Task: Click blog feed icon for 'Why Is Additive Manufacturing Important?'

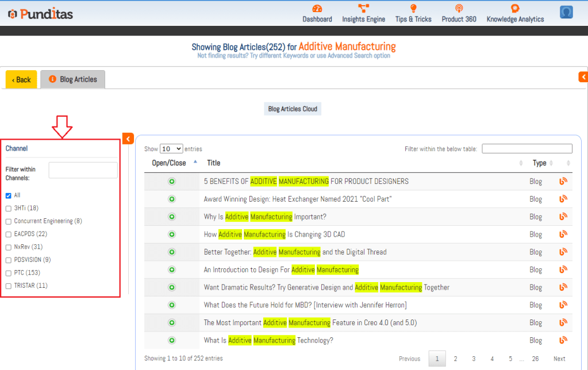Action: 563,217
